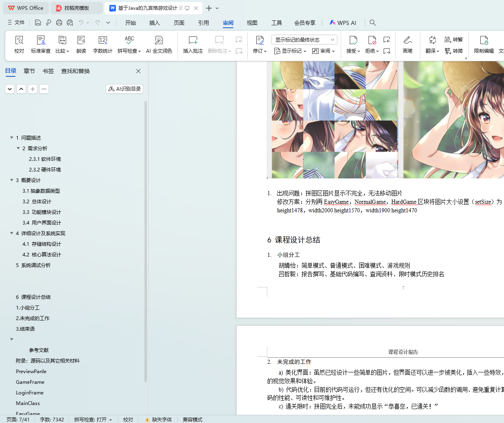Close the navigation pane
This screenshot has height=423, width=504.
click(x=138, y=71)
